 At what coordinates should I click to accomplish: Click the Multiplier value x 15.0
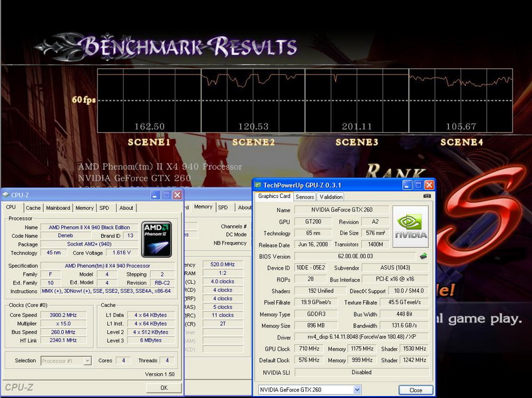(x=63, y=324)
